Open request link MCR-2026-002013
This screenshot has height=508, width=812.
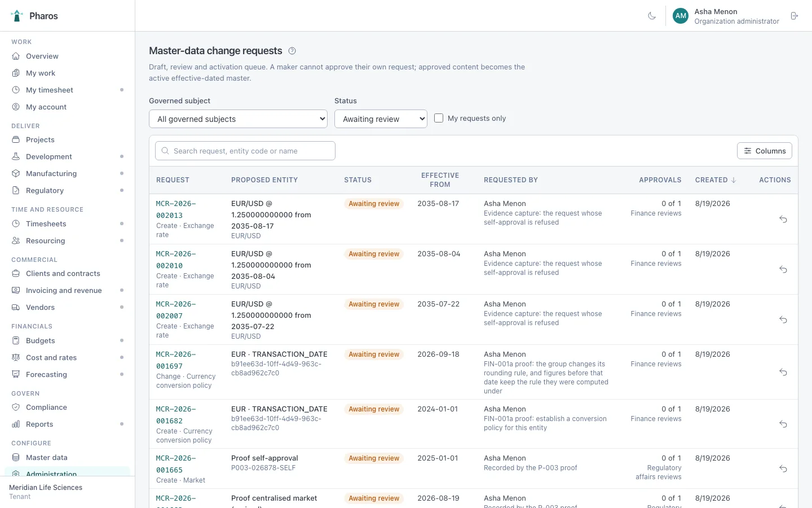176,209
